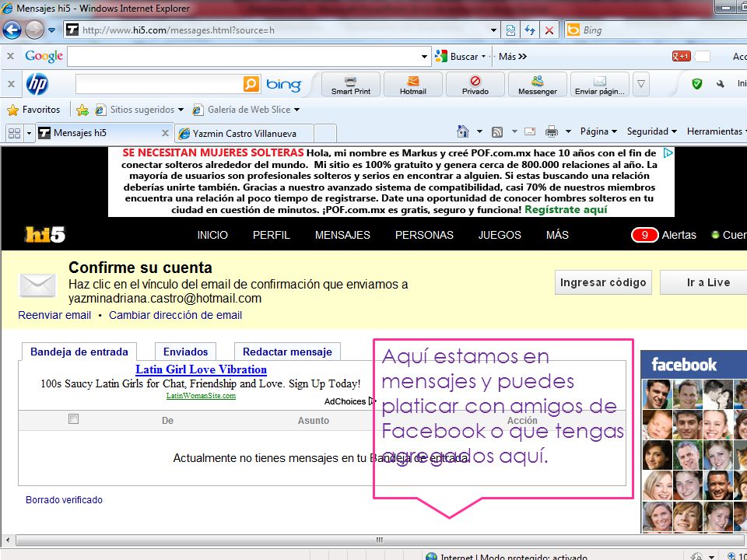This screenshot has width=747, height=560.
Task: Click the Read Mail envelope icon in command bar
Action: coord(530,132)
